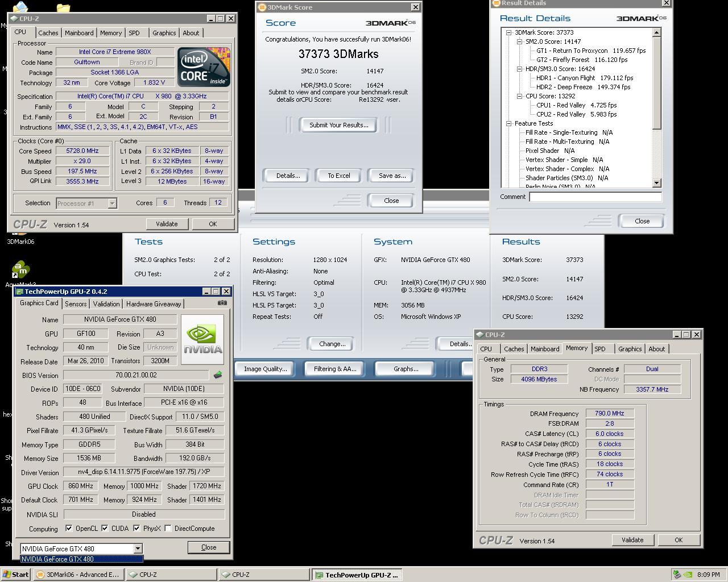Switch to CPU tab in lower CPU-Z window
728x582 pixels.
[x=486, y=349]
